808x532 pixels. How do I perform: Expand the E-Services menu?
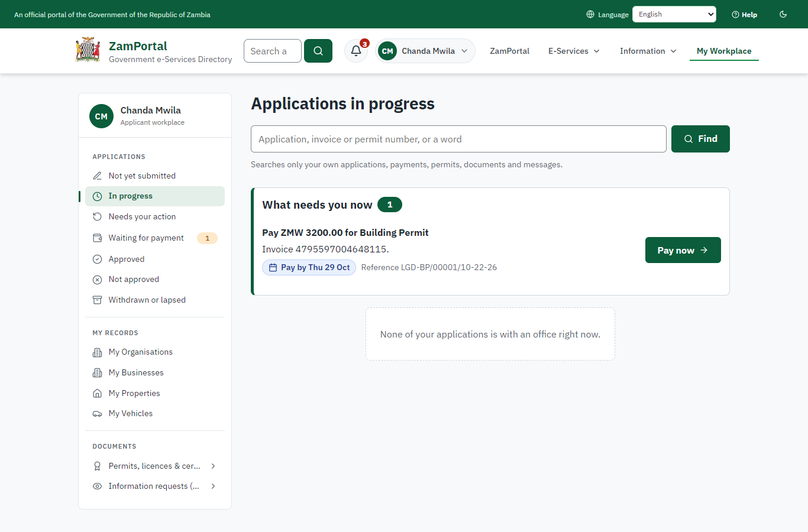pos(574,51)
